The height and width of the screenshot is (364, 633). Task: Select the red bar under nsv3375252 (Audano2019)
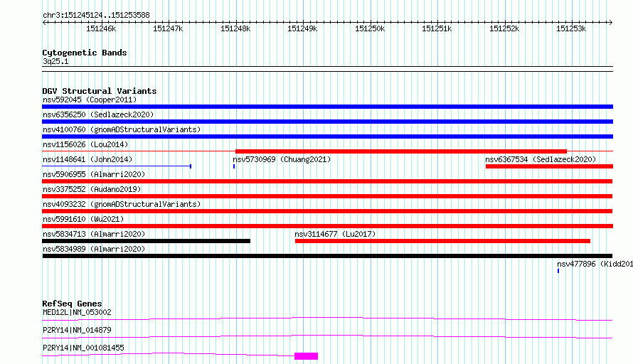click(x=327, y=196)
